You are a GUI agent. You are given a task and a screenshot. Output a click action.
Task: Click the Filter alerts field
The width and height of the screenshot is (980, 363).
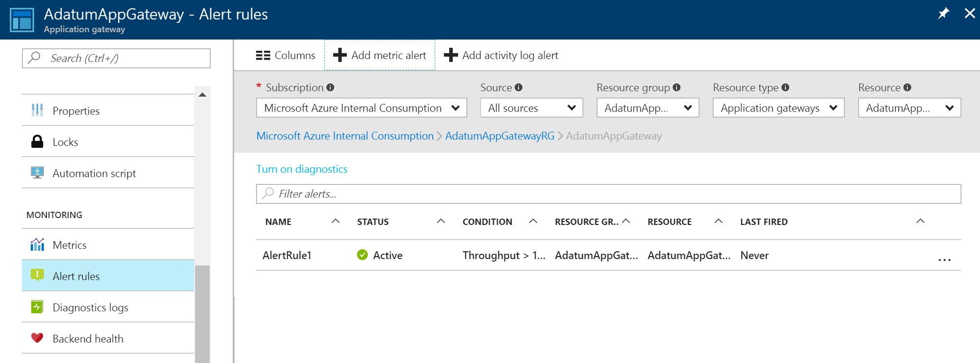[x=608, y=194]
